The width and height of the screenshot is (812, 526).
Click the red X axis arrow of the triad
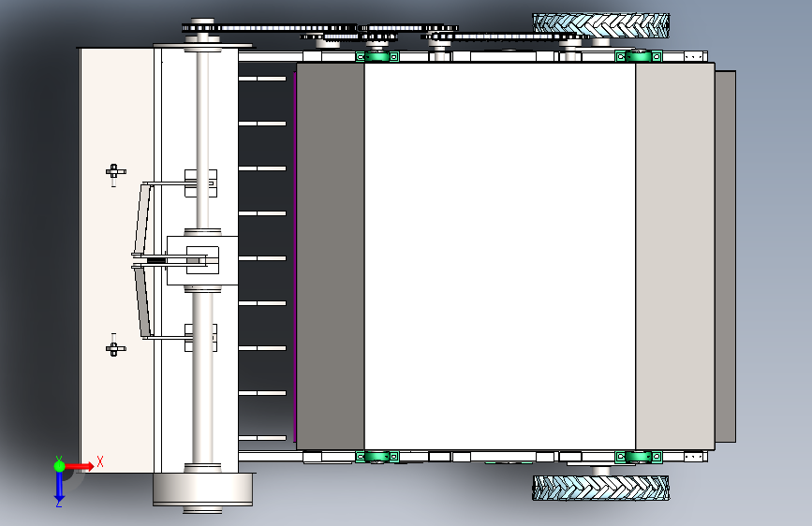click(x=80, y=466)
